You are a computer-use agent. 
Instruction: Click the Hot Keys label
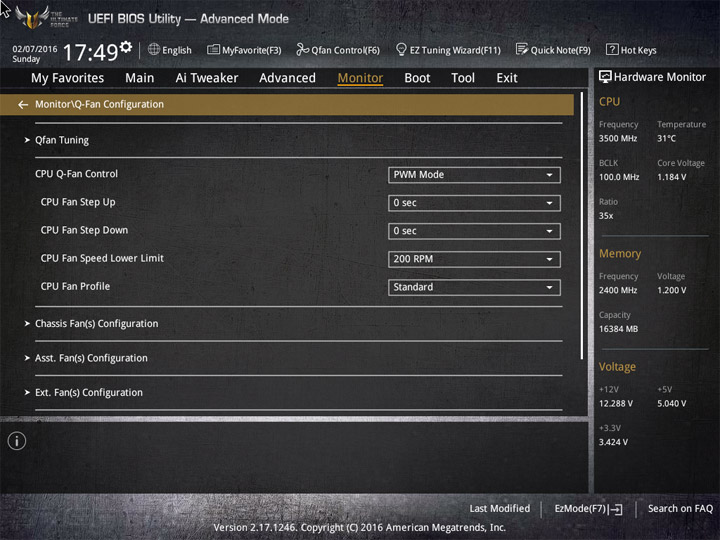(x=639, y=50)
